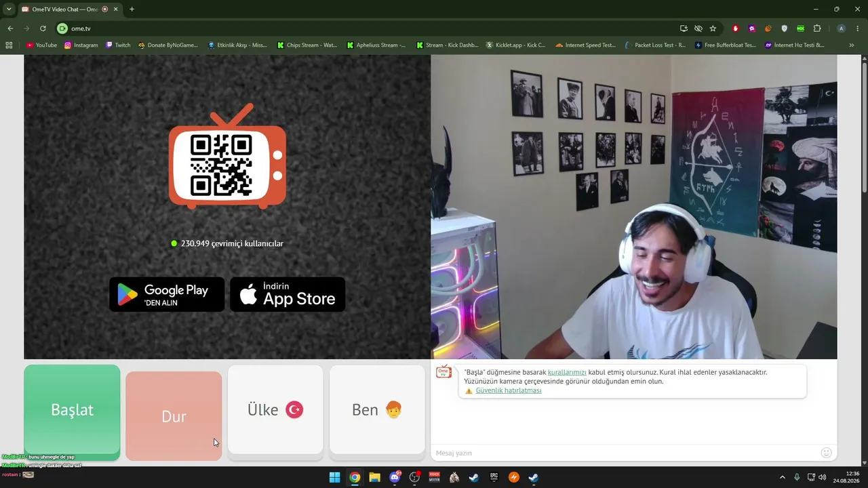Open the Internet Hız Testi bookmark
The width and height of the screenshot is (868, 488).
click(x=795, y=45)
